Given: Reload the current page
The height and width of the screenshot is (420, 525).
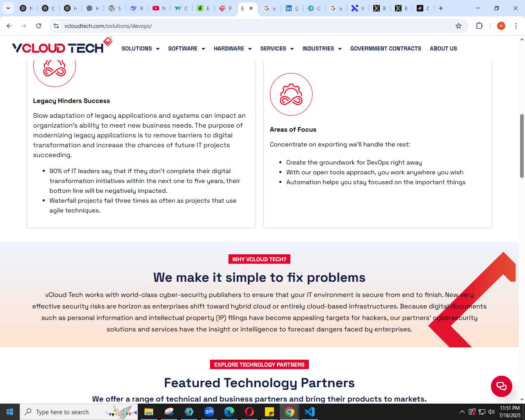Looking at the screenshot, I should click(x=39, y=26).
